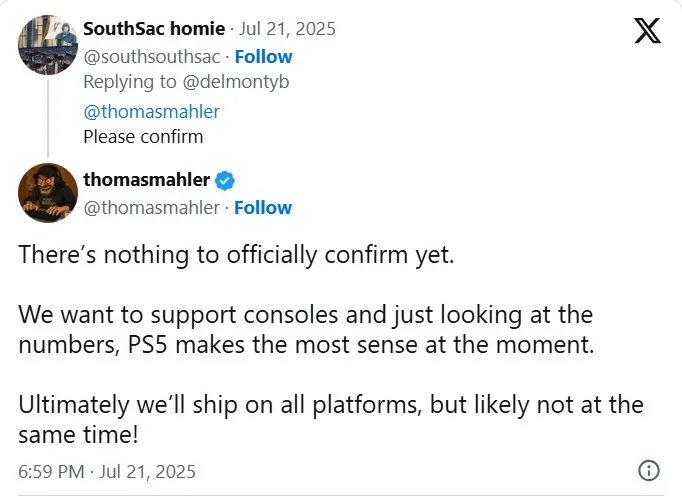Open thomasmahler's profile avatar
The height and width of the screenshot is (502, 682).
coord(47,193)
